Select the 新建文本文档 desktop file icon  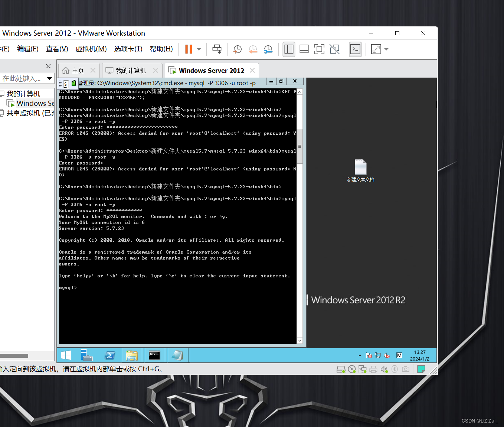pos(361,171)
